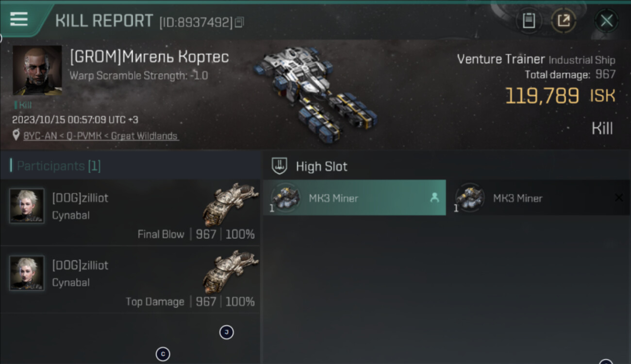Click the High Slot shield icon
The image size is (631, 364).
(279, 166)
